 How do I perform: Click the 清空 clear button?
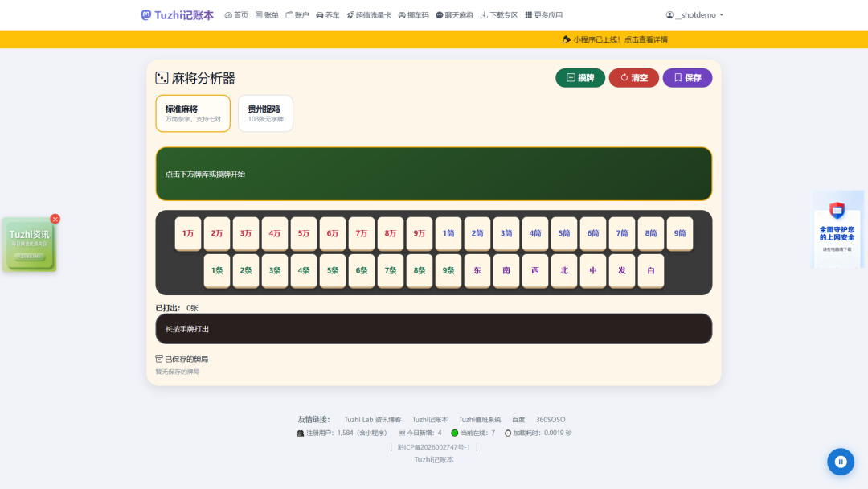click(x=634, y=77)
